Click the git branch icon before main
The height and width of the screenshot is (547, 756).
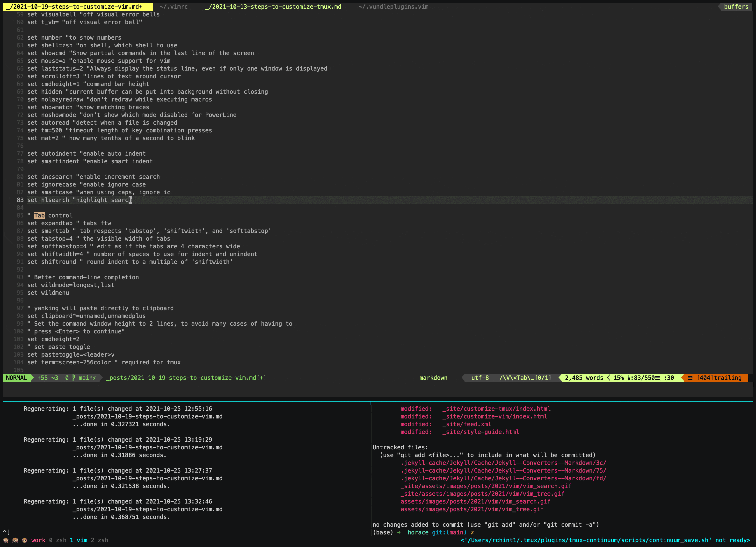point(74,378)
